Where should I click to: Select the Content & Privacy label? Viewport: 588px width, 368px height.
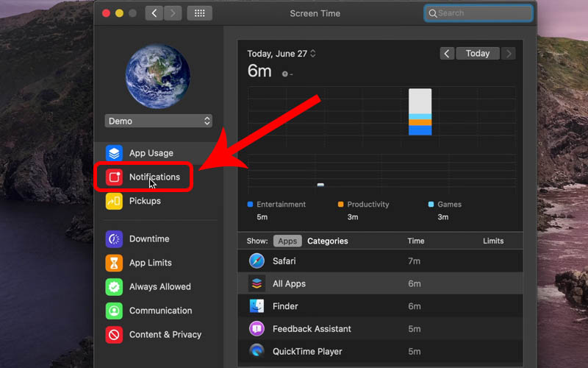[165, 335]
